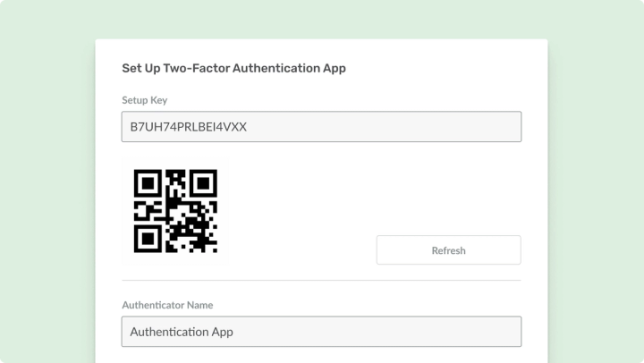The height and width of the screenshot is (363, 644).
Task: Click the QR code's top-right finder square
Action: pos(204,182)
